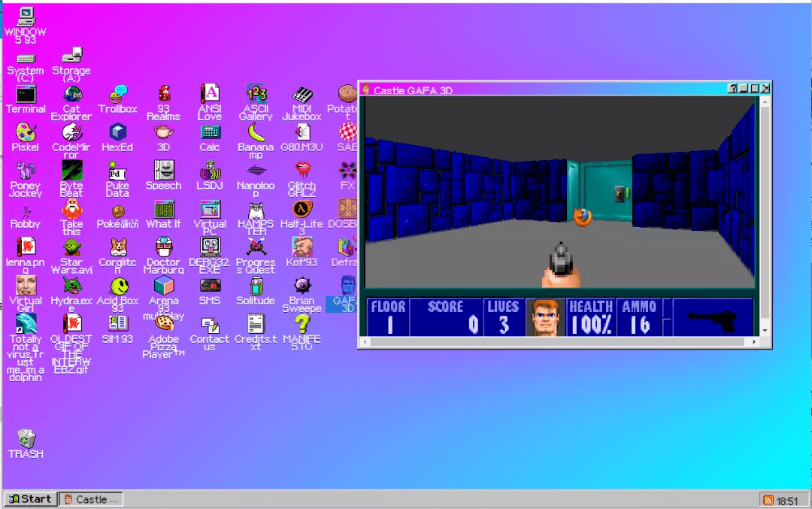The height and width of the screenshot is (509, 812).
Task: Select the Castle taskbar window button
Action: pyautogui.click(x=91, y=499)
